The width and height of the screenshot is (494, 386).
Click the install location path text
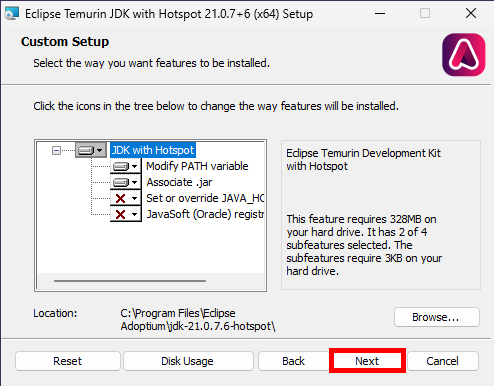click(x=198, y=320)
